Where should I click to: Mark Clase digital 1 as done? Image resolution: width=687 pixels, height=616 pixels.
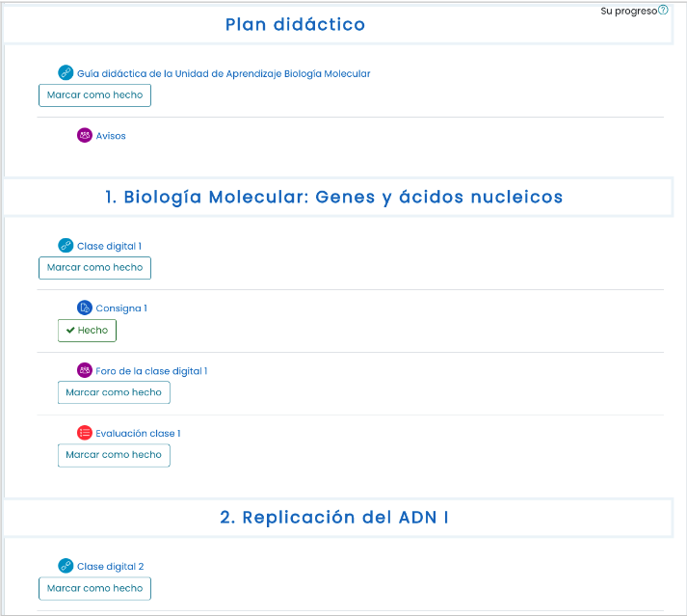94,268
